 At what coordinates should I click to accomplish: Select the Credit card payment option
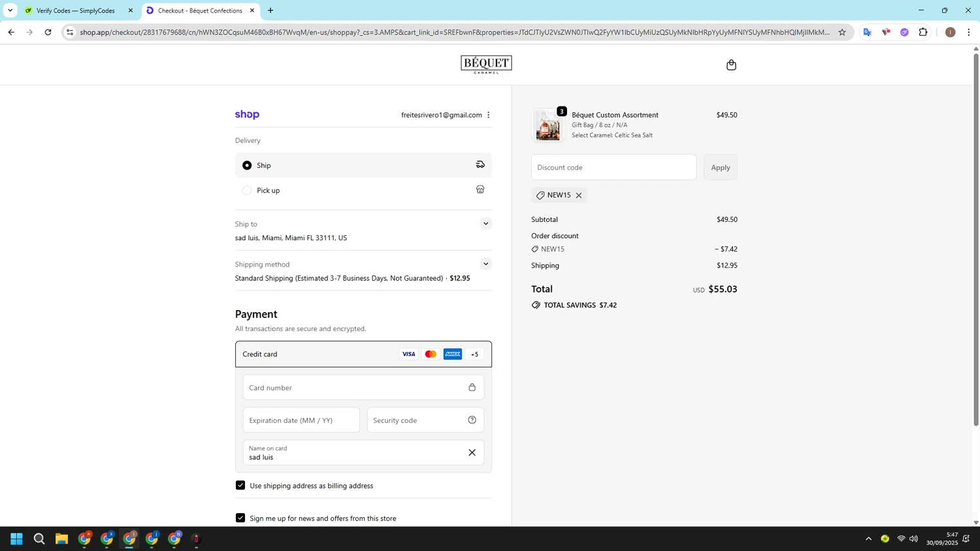[363, 354]
